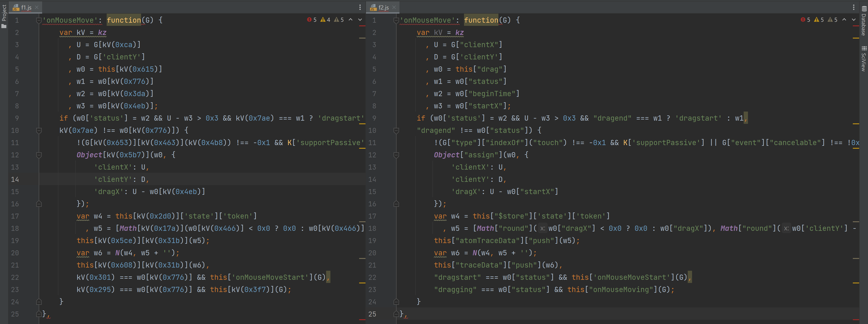This screenshot has width=868, height=324.
Task: Click the f1.js file type icon
Action: 15,7
